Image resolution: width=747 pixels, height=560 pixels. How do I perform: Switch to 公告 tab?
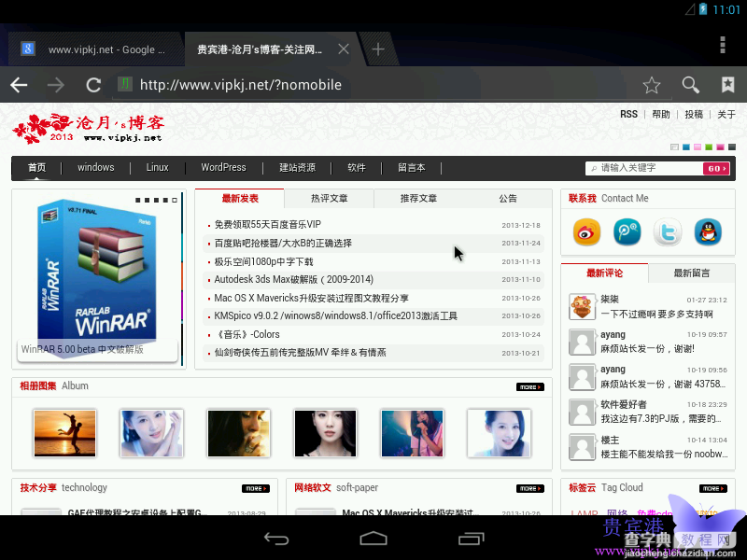click(x=508, y=199)
